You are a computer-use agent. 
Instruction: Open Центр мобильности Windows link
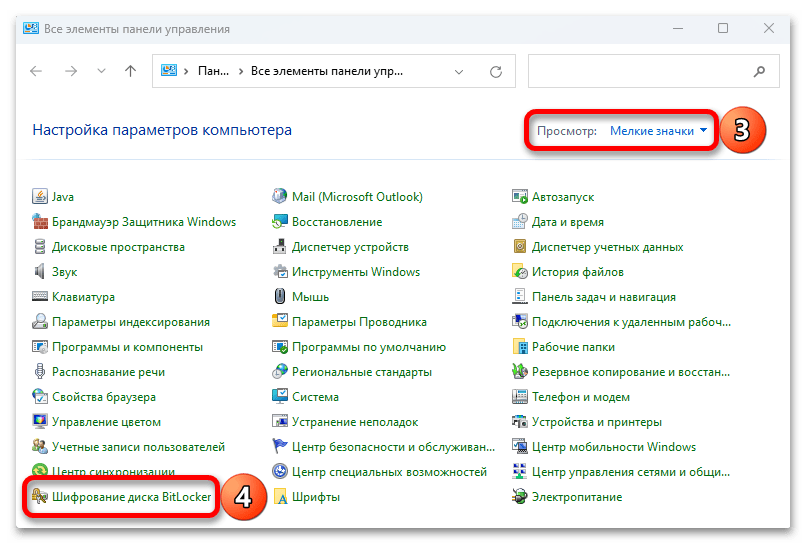pyautogui.click(x=614, y=447)
